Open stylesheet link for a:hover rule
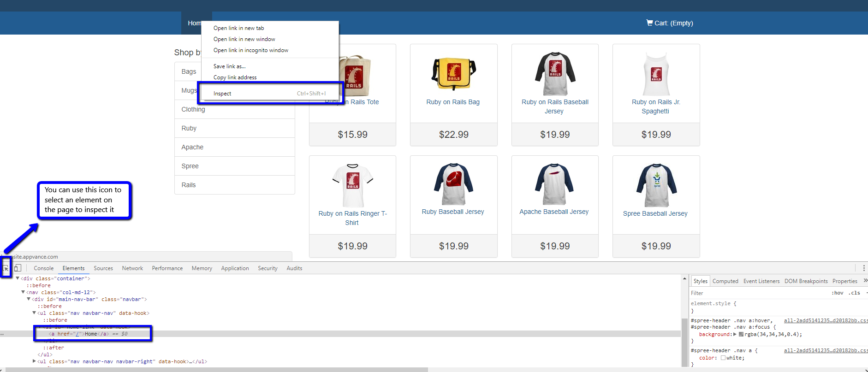The image size is (868, 372). coord(826,320)
